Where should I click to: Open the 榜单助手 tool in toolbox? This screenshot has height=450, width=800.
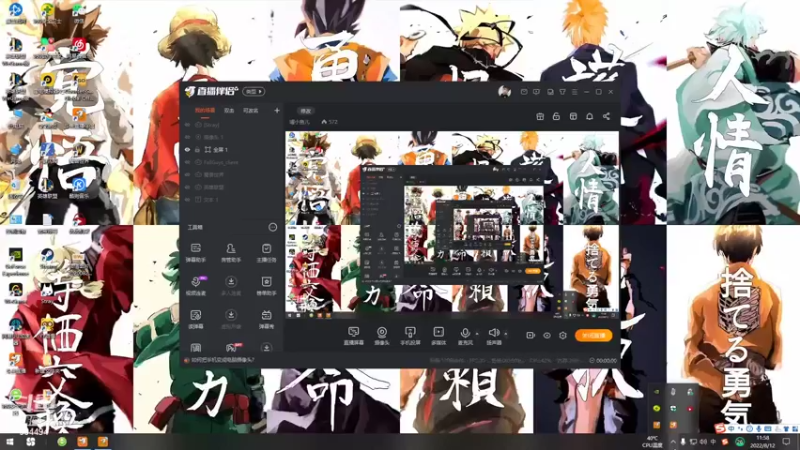coord(266,286)
